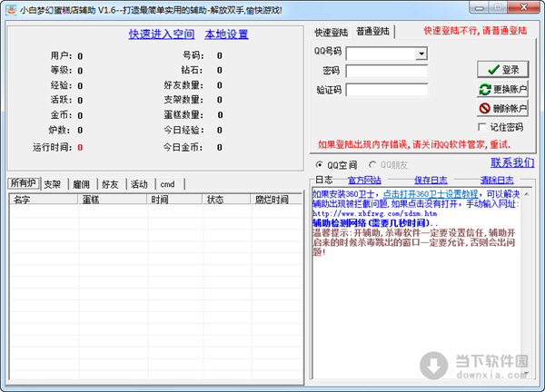Select the QQ空间 radio button

(319, 164)
